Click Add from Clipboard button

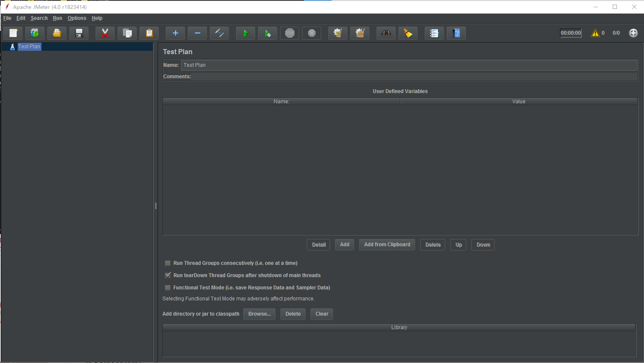coord(387,245)
